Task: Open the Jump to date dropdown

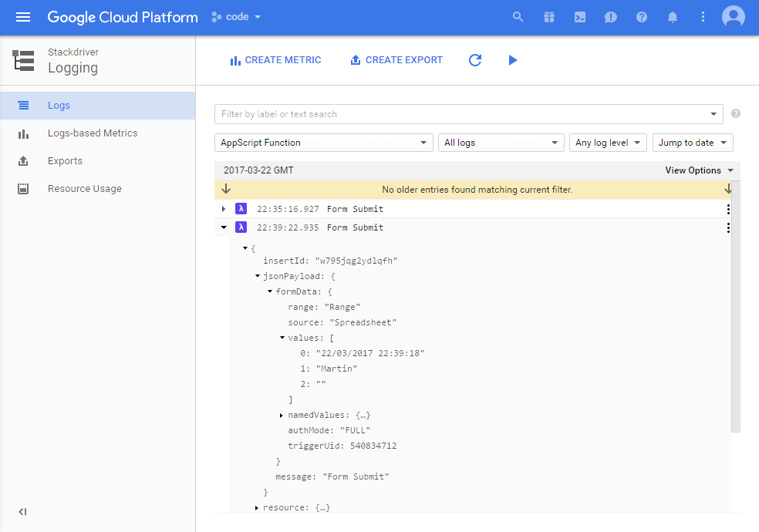Action: point(693,143)
